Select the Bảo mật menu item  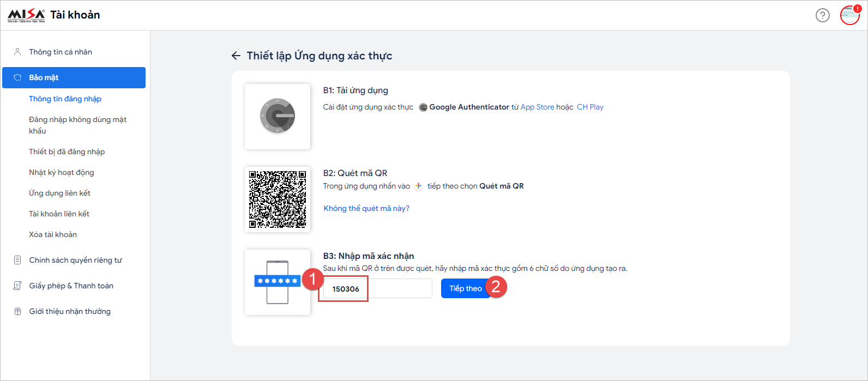point(74,77)
